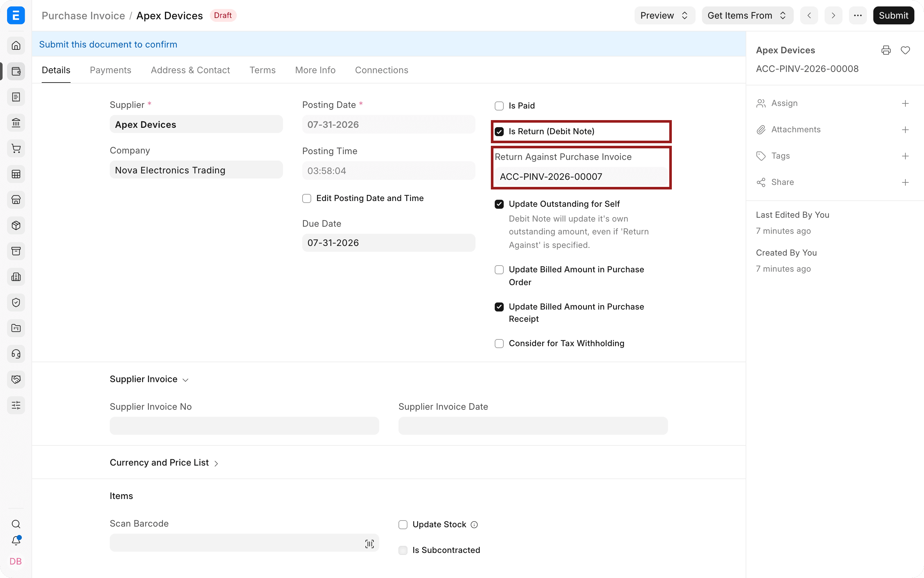Add an assignment with Assign plus
The image size is (924, 578).
[x=905, y=103]
